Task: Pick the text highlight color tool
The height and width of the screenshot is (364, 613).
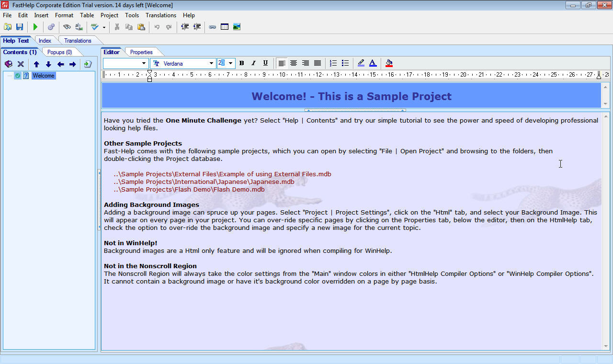Action: [361, 63]
